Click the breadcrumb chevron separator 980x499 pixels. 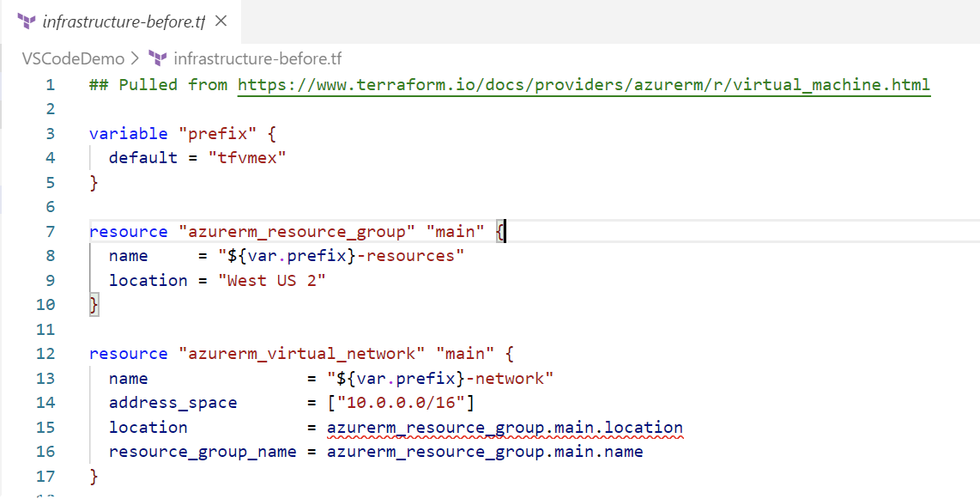click(136, 59)
